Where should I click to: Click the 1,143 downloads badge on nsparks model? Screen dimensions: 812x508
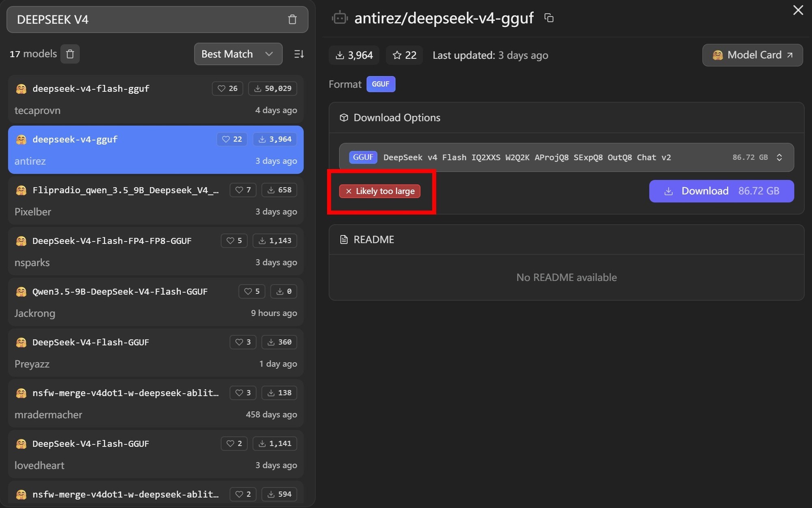pyautogui.click(x=275, y=241)
